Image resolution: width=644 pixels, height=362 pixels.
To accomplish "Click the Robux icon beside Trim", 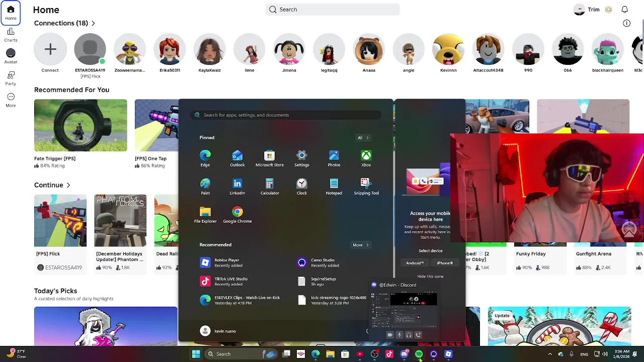I will [608, 10].
